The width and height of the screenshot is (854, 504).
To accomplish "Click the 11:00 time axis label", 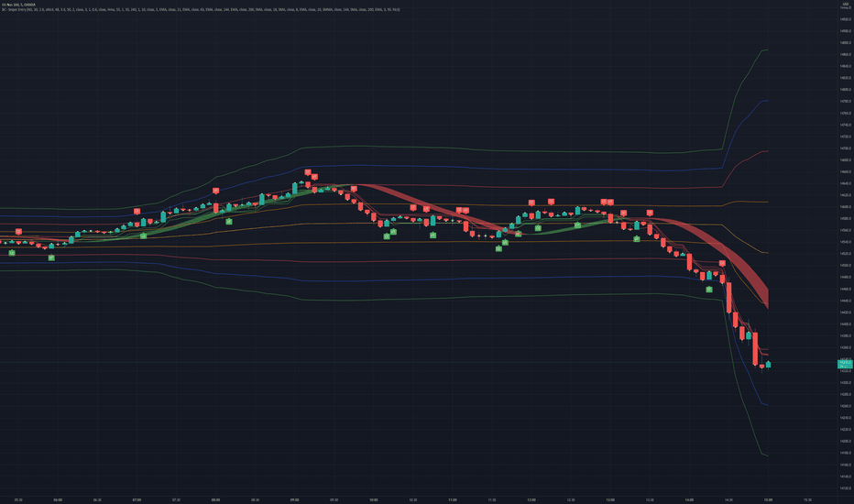I will coord(453,499).
